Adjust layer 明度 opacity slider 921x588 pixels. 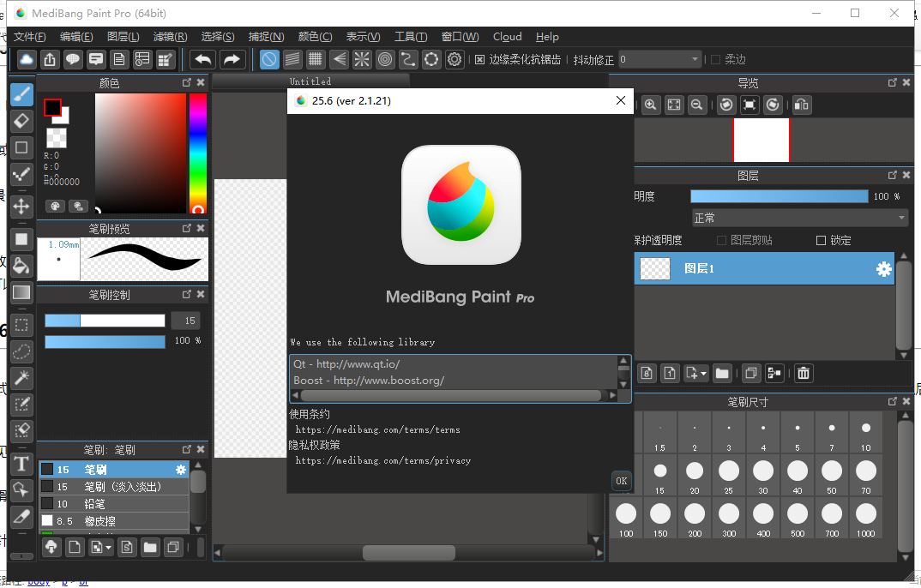pos(779,196)
